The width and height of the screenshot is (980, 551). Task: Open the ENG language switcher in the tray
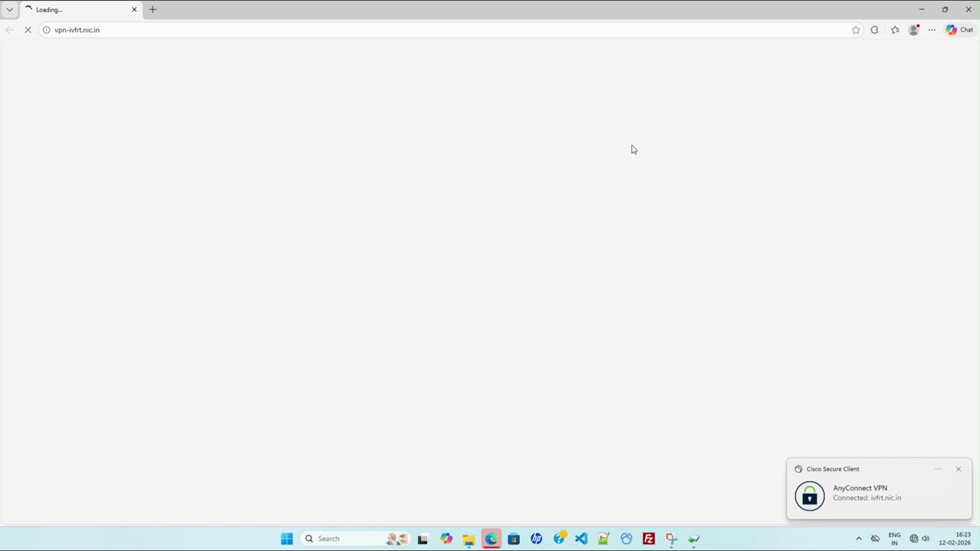[x=894, y=539]
